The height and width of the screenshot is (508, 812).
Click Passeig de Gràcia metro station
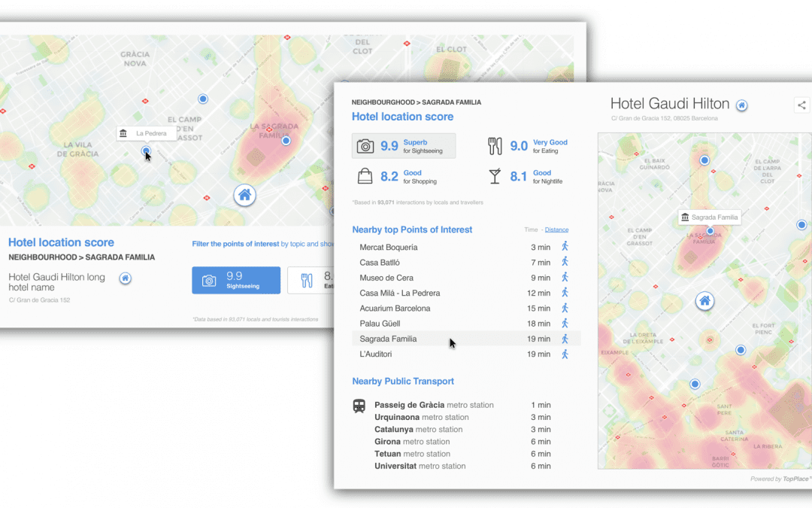[434, 405]
